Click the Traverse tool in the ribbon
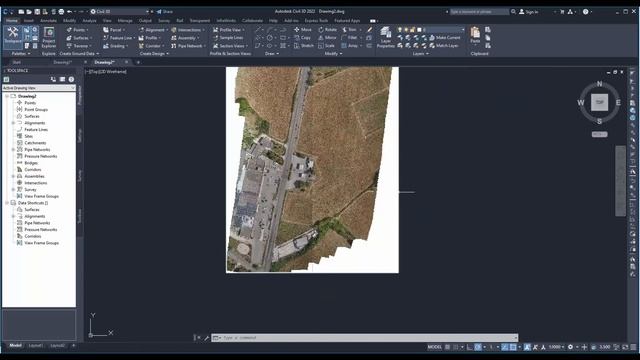Image resolution: width=640 pixels, height=360 pixels. [x=79, y=46]
